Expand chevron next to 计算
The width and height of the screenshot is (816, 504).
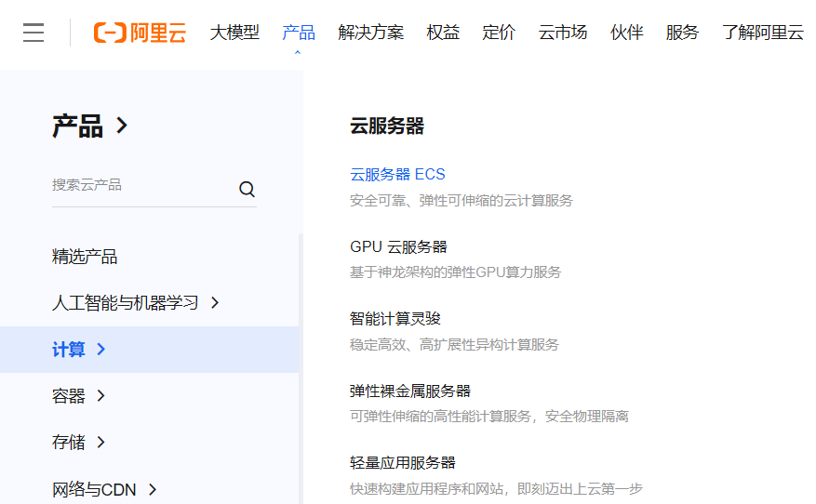[101, 350]
